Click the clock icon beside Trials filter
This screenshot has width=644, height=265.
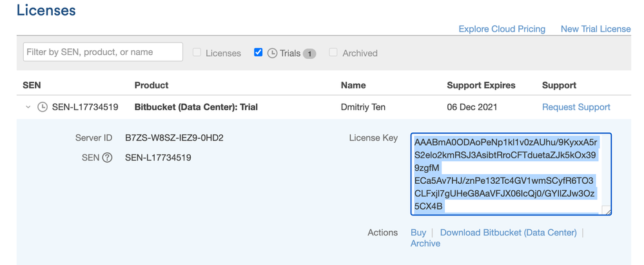(272, 53)
